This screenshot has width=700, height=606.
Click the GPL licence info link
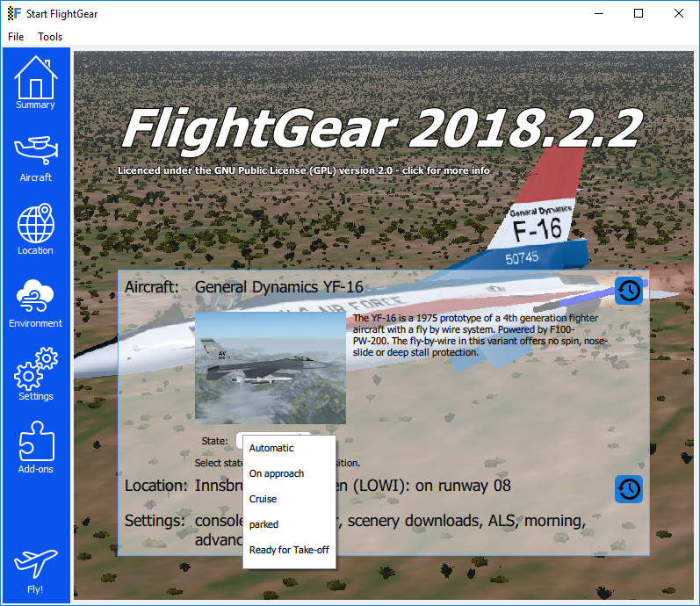pos(304,170)
